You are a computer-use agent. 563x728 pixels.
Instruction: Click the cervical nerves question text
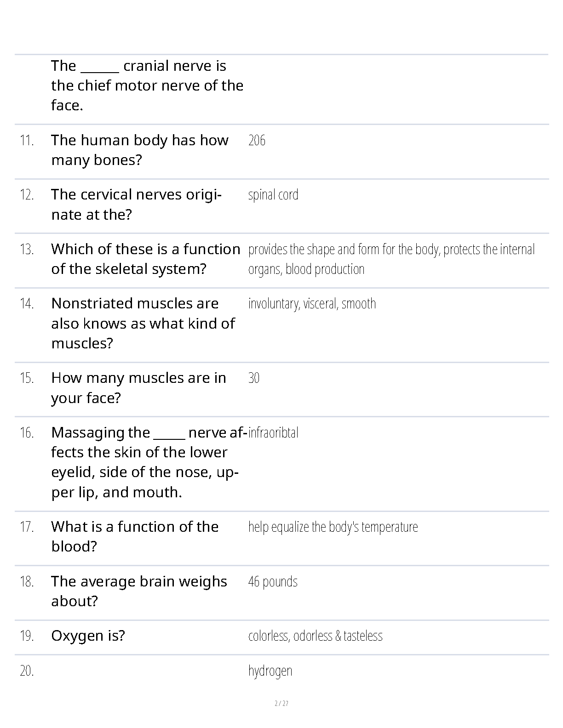tap(137, 205)
